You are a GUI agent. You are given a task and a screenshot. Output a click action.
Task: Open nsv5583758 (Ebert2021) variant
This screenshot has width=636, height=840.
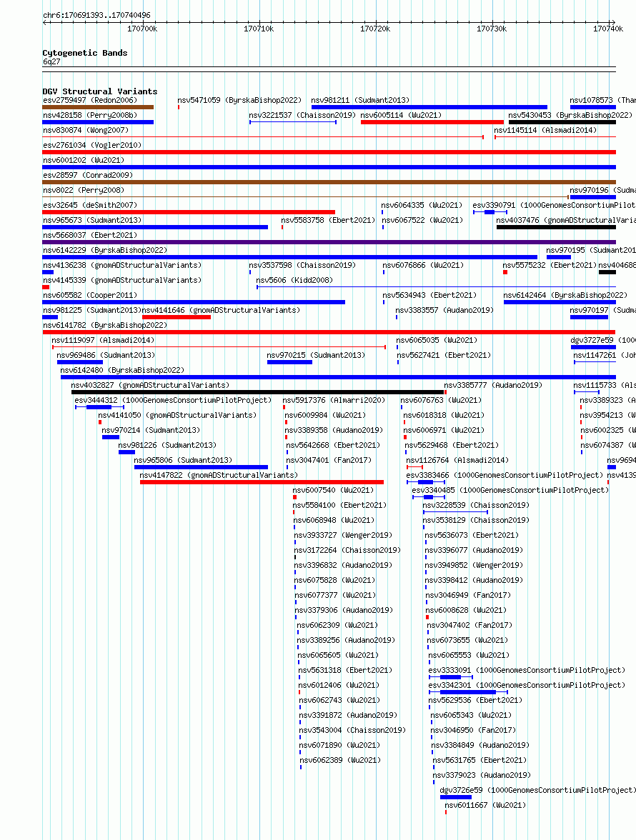[328, 220]
